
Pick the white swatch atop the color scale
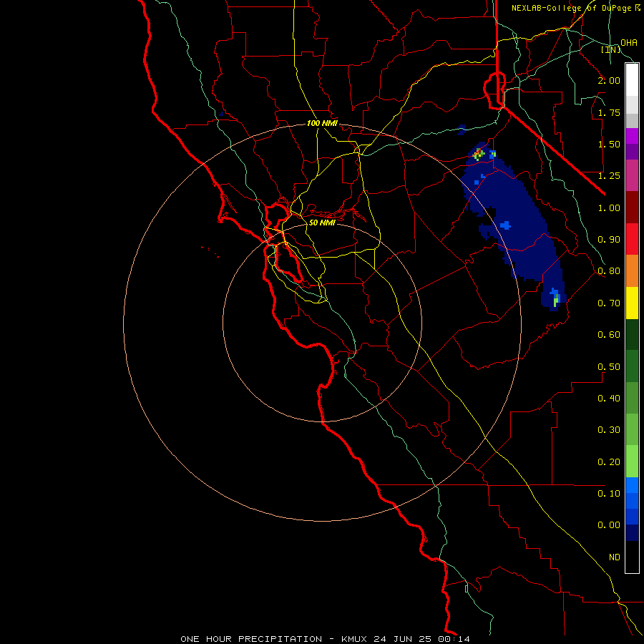click(x=632, y=80)
